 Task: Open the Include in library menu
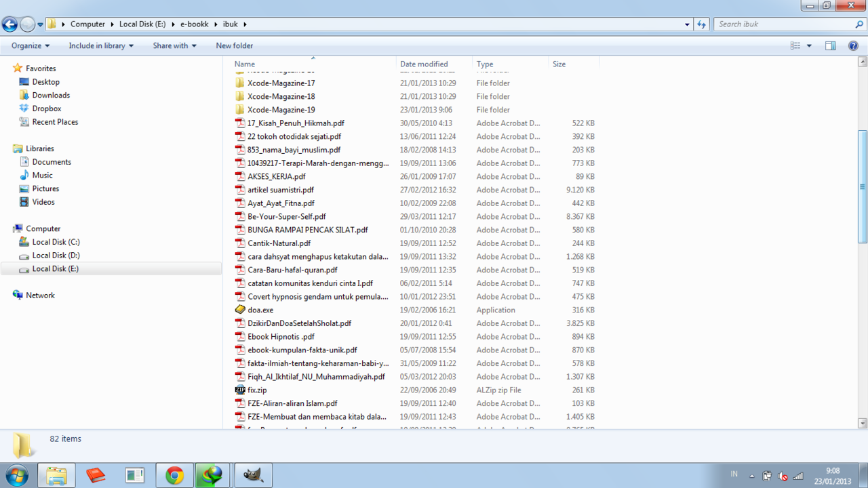101,45
